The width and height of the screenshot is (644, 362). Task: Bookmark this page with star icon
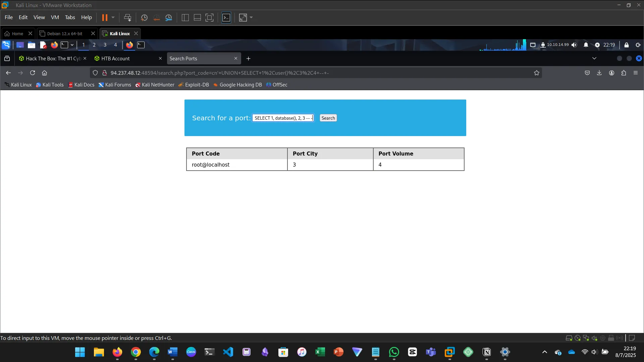pos(537,73)
